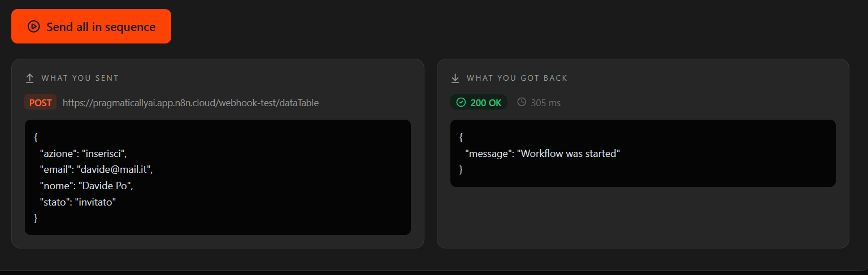This screenshot has width=868, height=275.
Task: Click the "azione": "inserisci" line
Action: point(83,154)
